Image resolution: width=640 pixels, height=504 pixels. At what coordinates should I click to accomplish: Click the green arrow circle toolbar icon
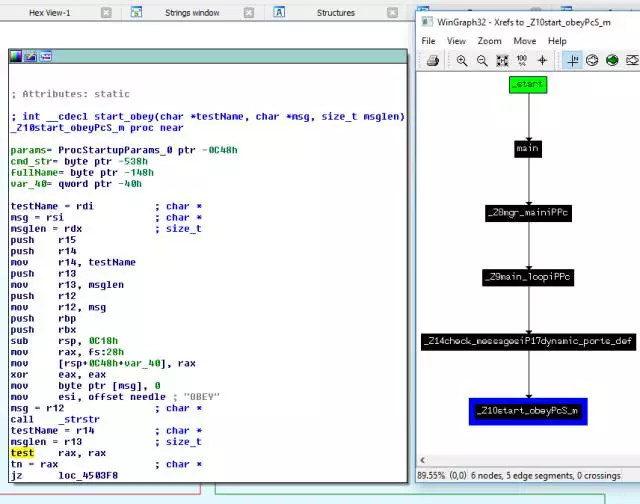coord(611,60)
